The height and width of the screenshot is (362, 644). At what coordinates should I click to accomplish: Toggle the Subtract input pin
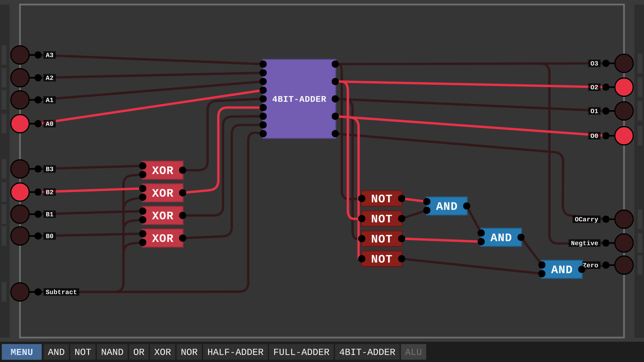pyautogui.click(x=20, y=292)
